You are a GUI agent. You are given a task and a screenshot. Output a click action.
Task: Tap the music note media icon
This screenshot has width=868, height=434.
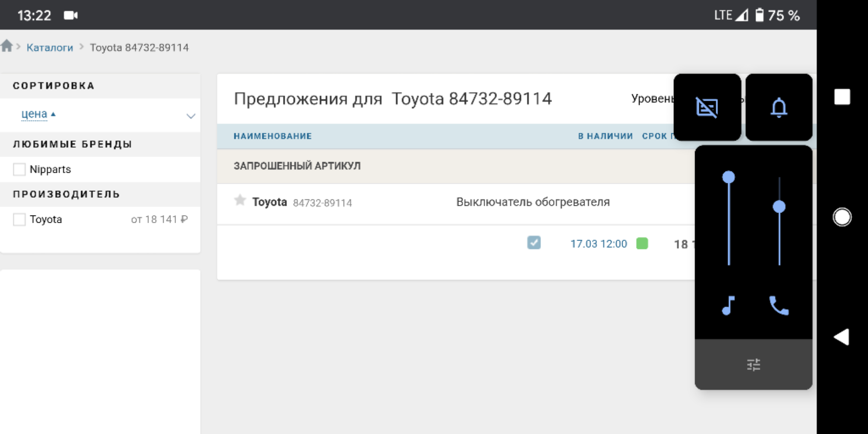coord(729,305)
